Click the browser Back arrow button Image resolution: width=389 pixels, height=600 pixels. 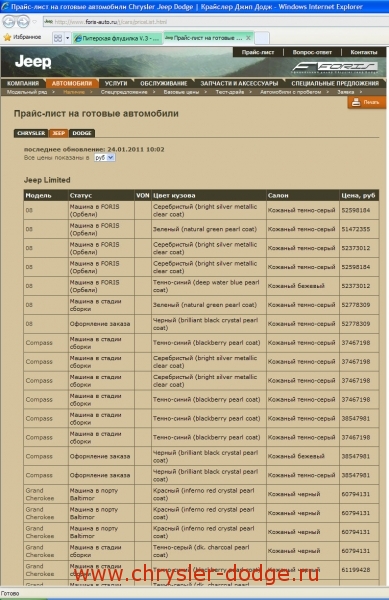pyautogui.click(x=9, y=22)
